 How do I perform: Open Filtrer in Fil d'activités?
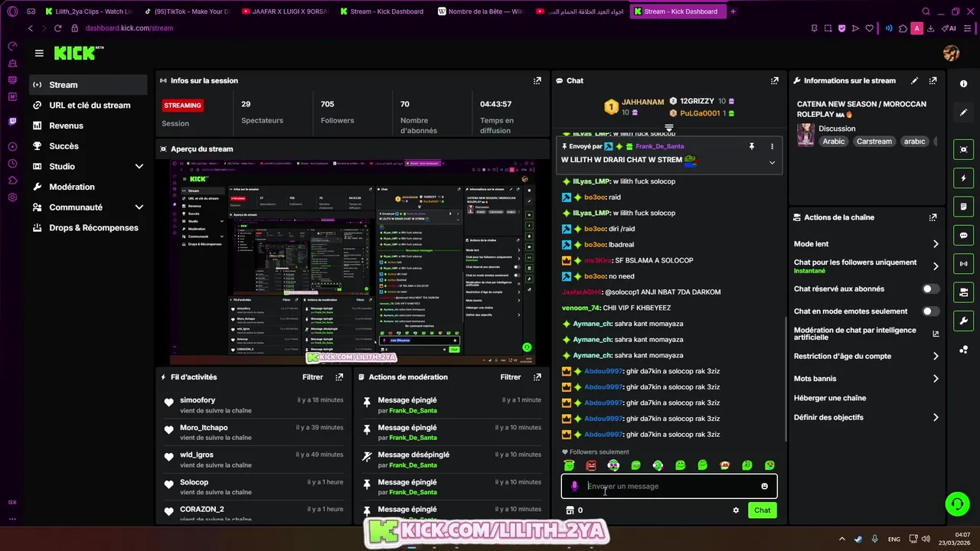(312, 377)
